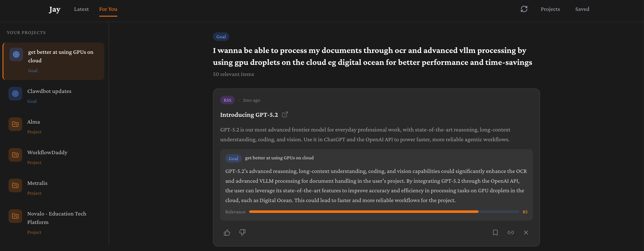Dismiss the article with X icon
Screen dimensions: 644x251
coord(526,232)
